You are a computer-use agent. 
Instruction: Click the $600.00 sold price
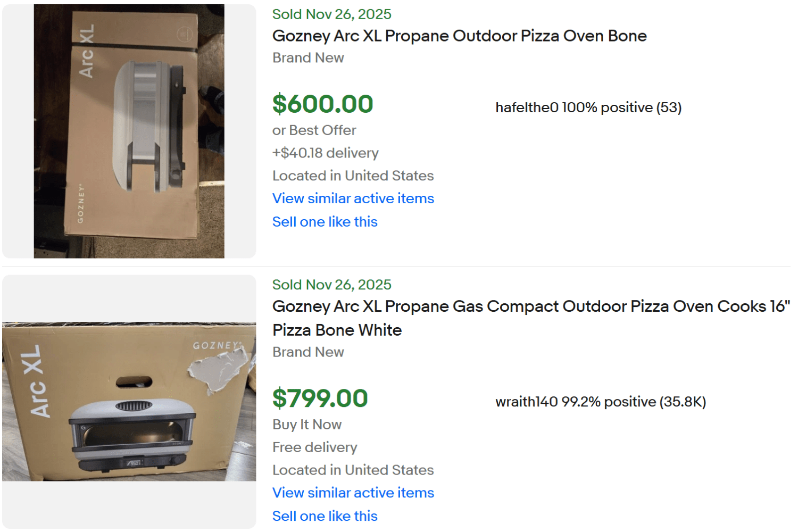click(x=322, y=103)
